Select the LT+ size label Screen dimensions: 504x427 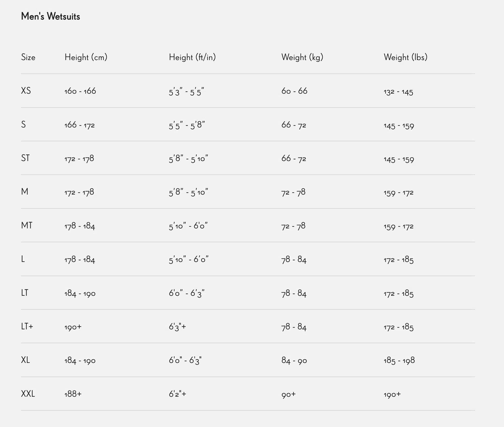tap(27, 327)
